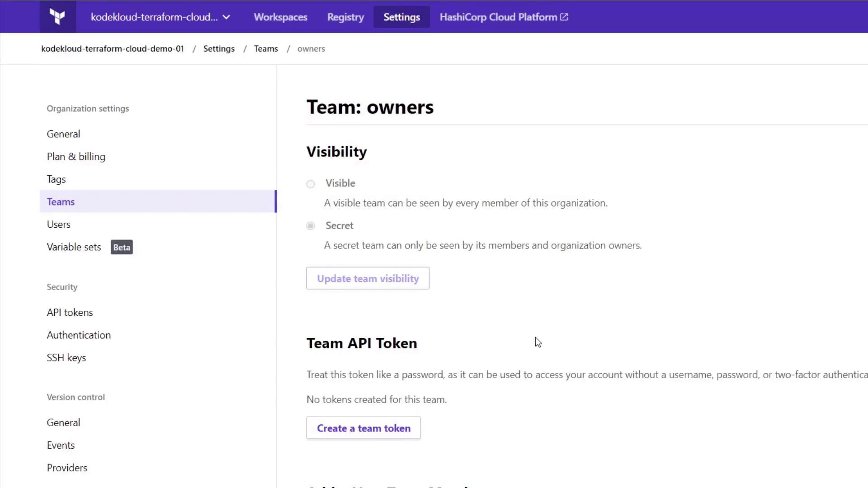Select the Secret radio button
Screen dimensions: 868x488
(311, 226)
